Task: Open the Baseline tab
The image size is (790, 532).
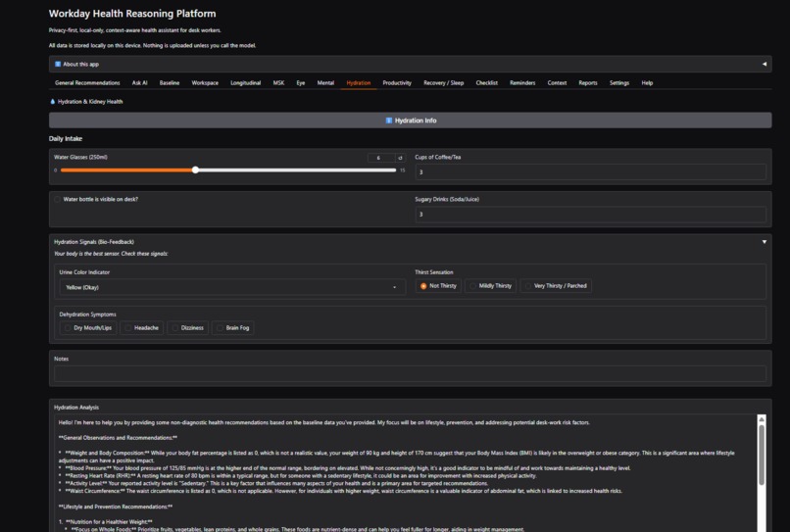Action: [170, 82]
